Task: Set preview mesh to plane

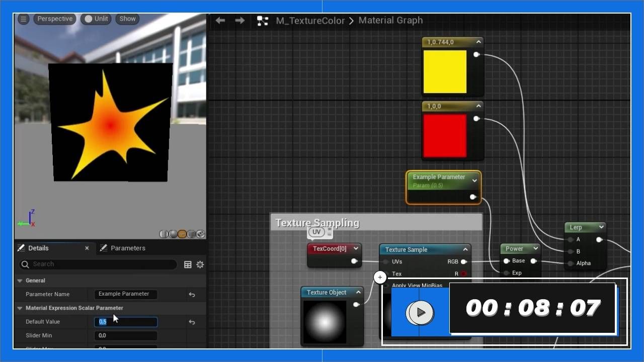Action: pos(182,234)
